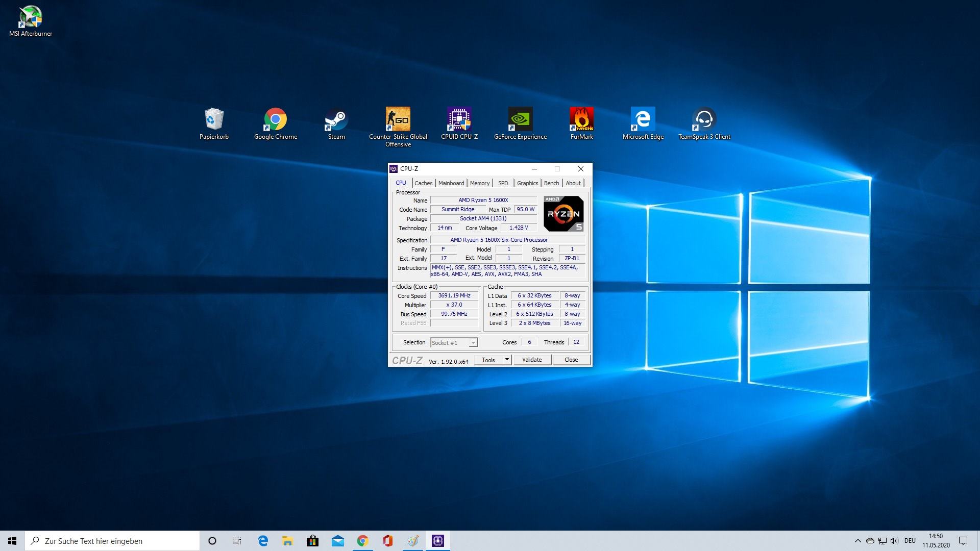This screenshot has width=980, height=551.
Task: Open the Office icon in the taskbar
Action: coord(387,541)
